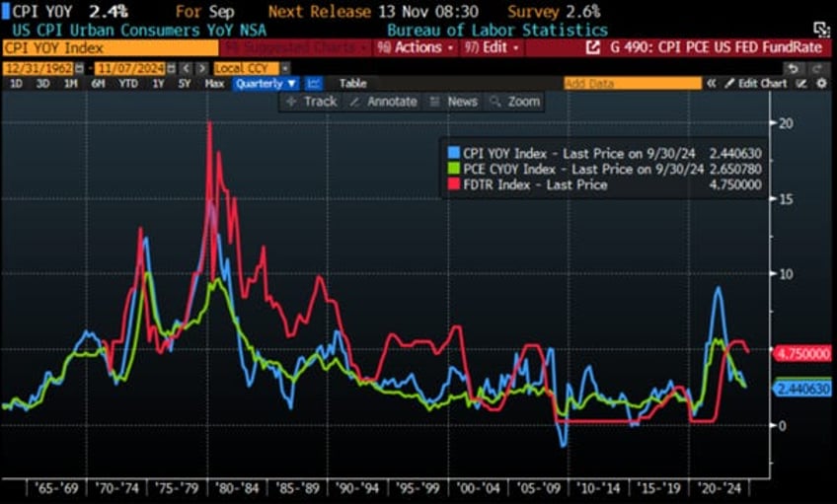837x504 pixels.
Task: Open chart settings gear icon
Action: pyautogui.click(x=821, y=83)
